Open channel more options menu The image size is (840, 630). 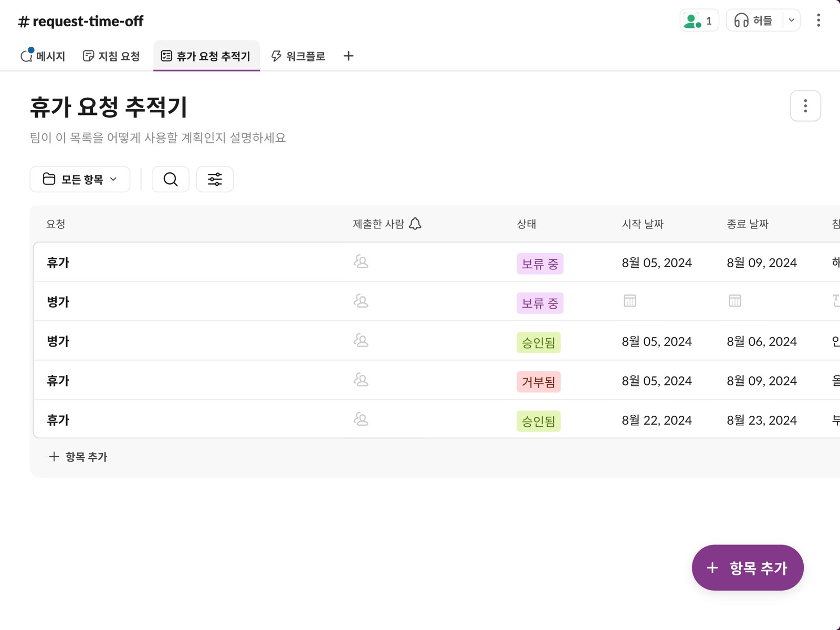[818, 20]
